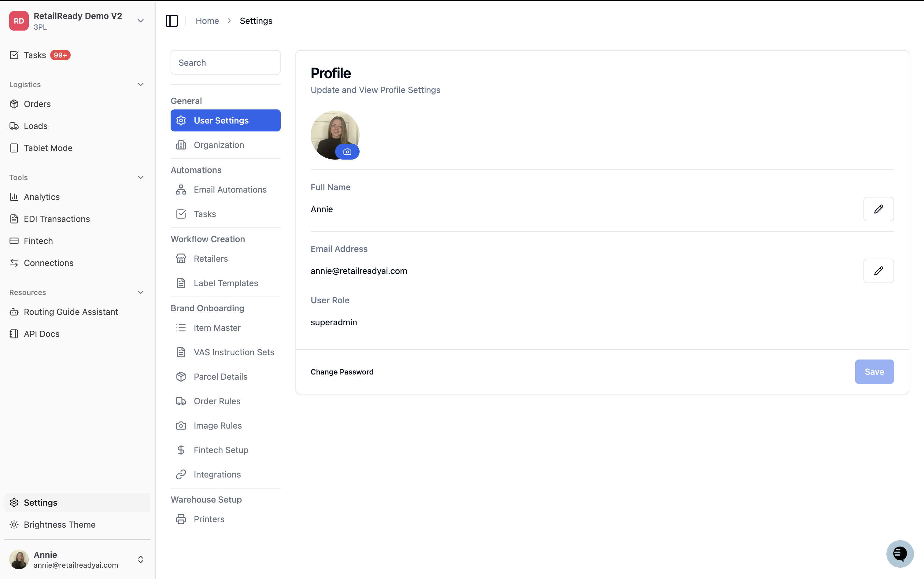Viewport: 924px width, 579px height.
Task: Collapse the Resources section chevron
Action: point(141,292)
